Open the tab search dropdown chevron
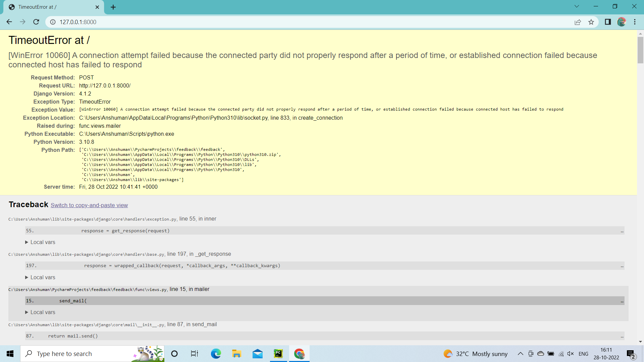This screenshot has height=362, width=644. click(577, 6)
